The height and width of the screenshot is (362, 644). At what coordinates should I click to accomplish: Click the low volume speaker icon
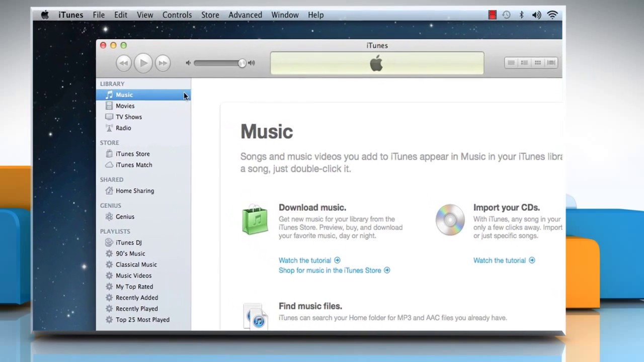coord(188,63)
